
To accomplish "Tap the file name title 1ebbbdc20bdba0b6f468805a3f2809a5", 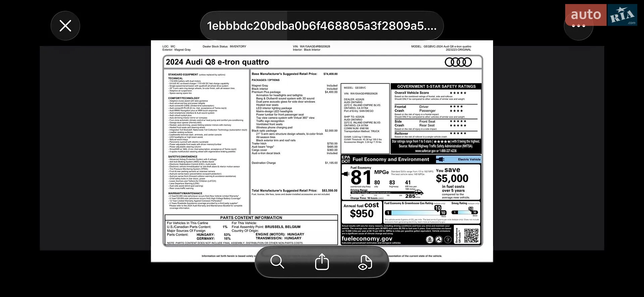I will tap(322, 26).
